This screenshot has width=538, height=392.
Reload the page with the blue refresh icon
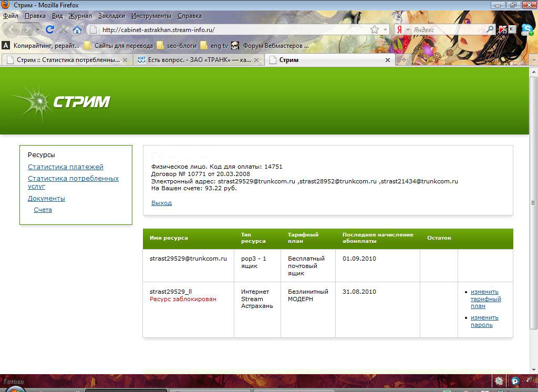50,29
